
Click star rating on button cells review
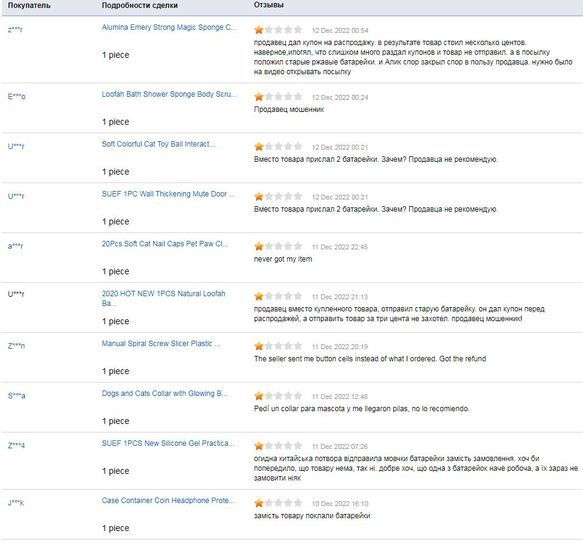click(278, 346)
